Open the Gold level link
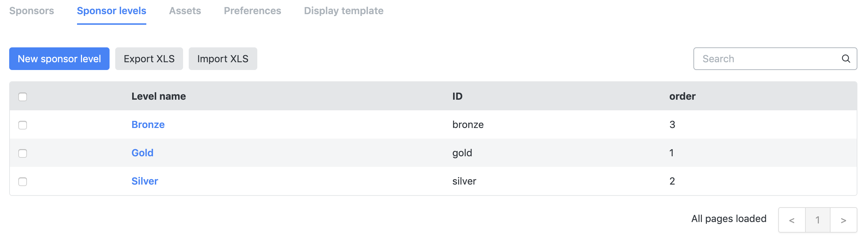This screenshot has height=239, width=868. point(142,153)
